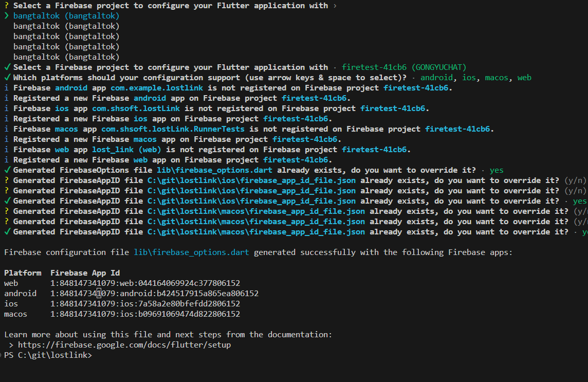Viewport: 588px width, 382px height.
Task: Click com.example.lostlink package name
Action: (157, 88)
